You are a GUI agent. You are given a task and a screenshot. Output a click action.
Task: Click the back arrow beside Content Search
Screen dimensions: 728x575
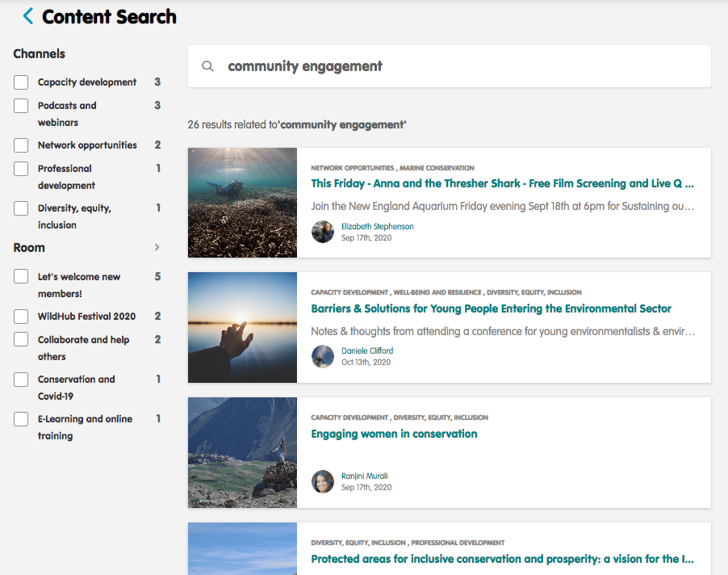click(28, 16)
